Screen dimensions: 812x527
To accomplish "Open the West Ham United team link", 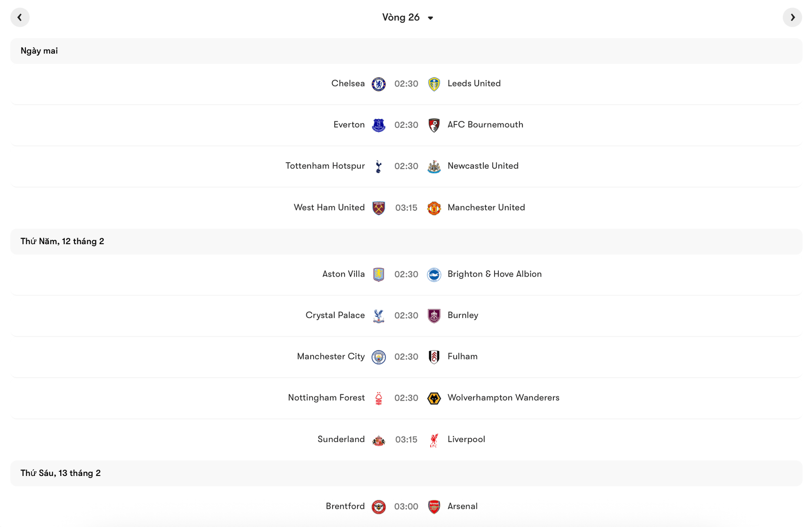I will (x=329, y=207).
